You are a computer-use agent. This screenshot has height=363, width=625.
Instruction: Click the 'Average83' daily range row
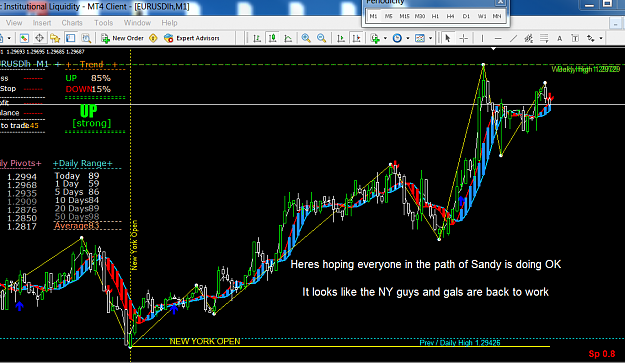77,226
